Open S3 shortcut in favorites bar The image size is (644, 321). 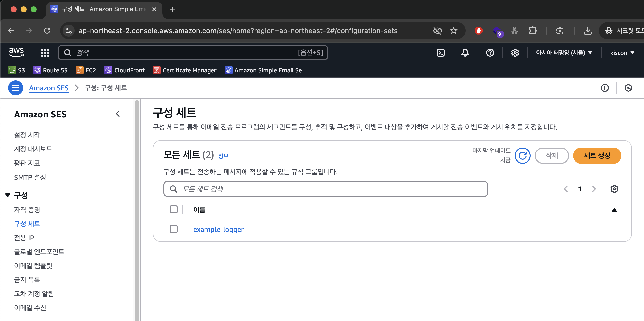(x=17, y=70)
